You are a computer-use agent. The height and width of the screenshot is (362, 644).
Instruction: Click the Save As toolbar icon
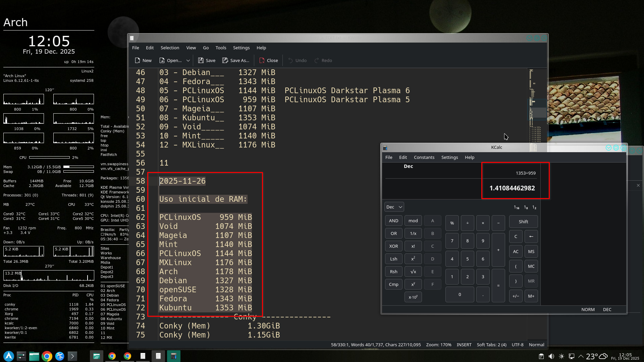(x=225, y=60)
